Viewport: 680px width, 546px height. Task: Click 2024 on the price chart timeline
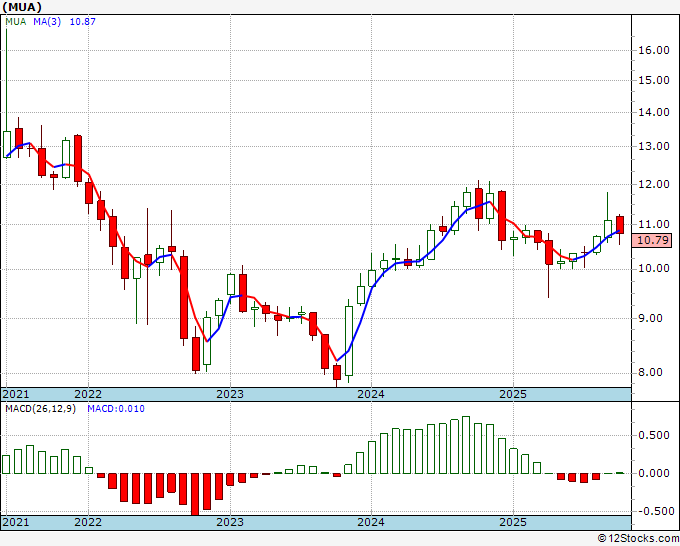click(x=371, y=394)
